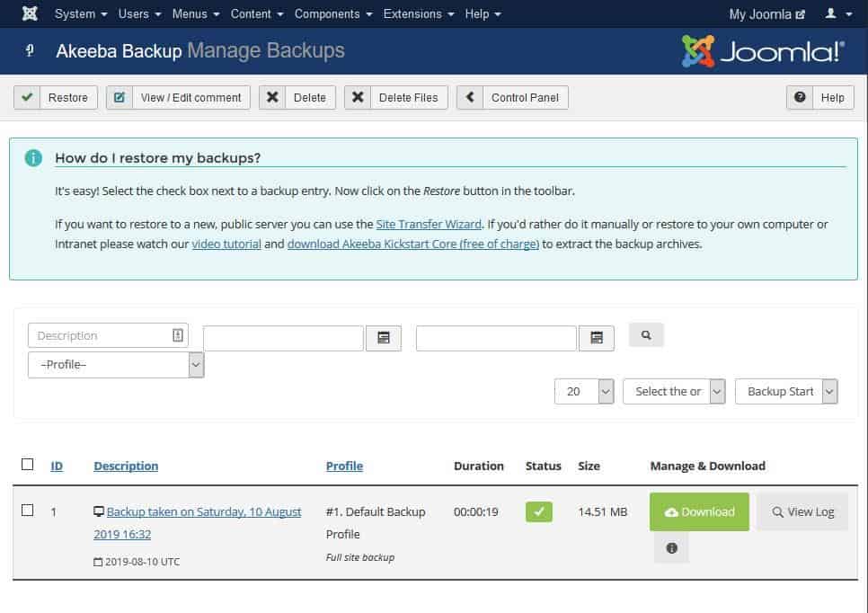Click the backup info circle icon
Screen dimensions: 868x613
click(671, 547)
